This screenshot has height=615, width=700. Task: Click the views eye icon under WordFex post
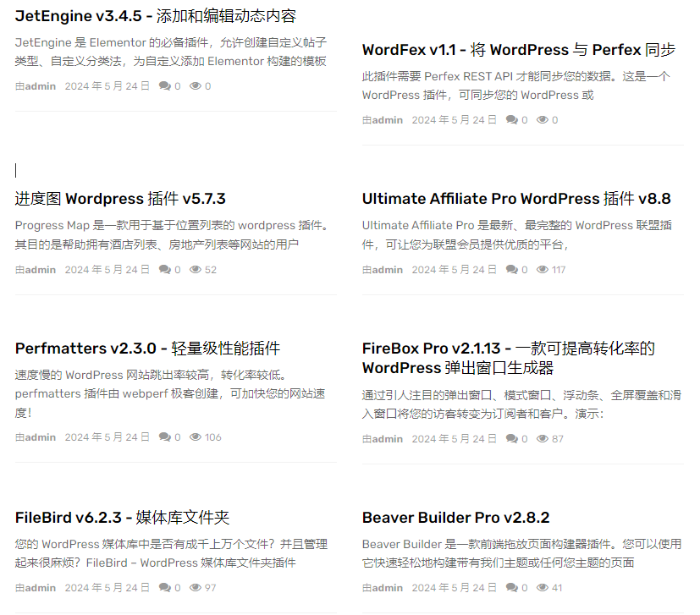pos(543,119)
